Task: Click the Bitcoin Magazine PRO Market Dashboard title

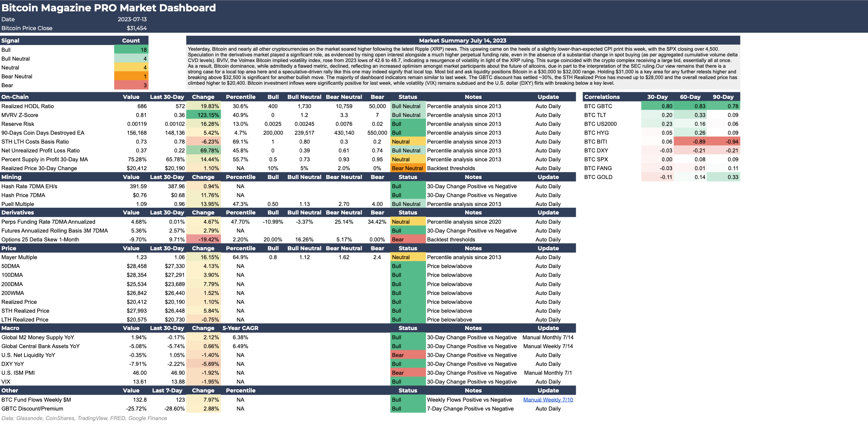Action: point(108,8)
